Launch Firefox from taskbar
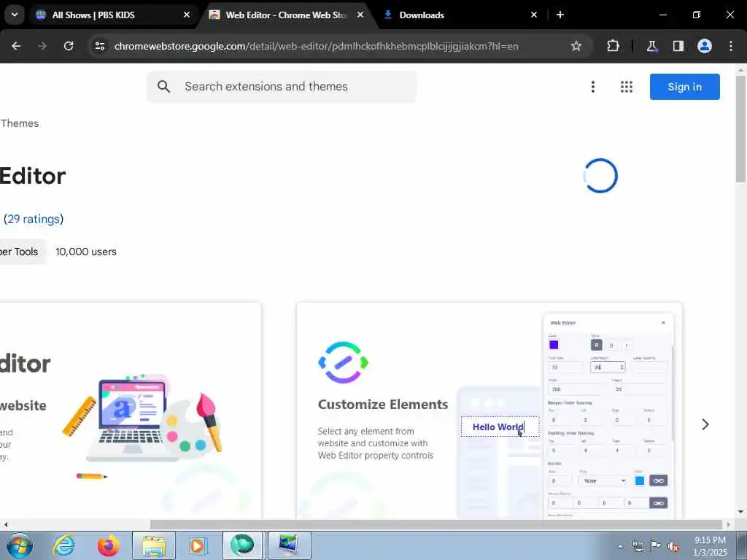747x560 pixels. pos(109,545)
